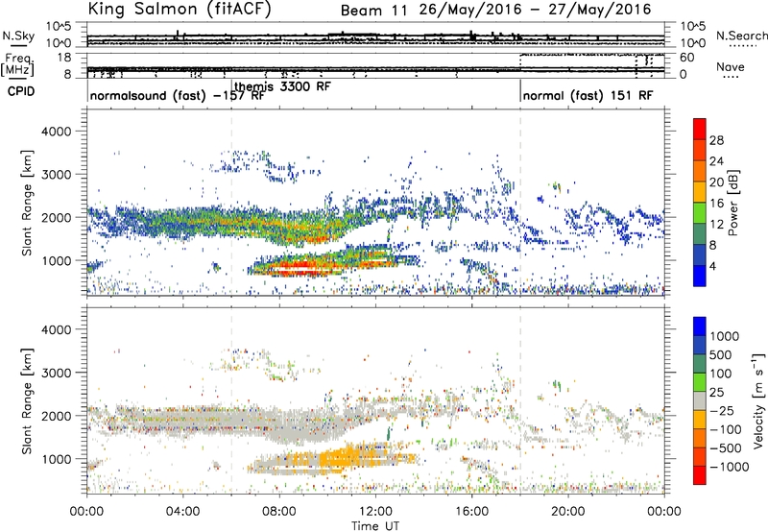Click the power panel 'Slant Range [km]' label

coord(27,203)
